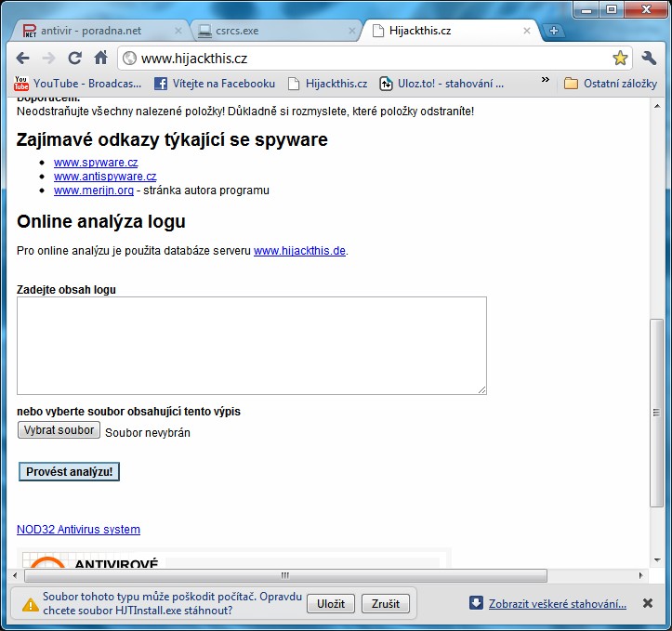Click the download arrow icon in download bar

click(476, 603)
